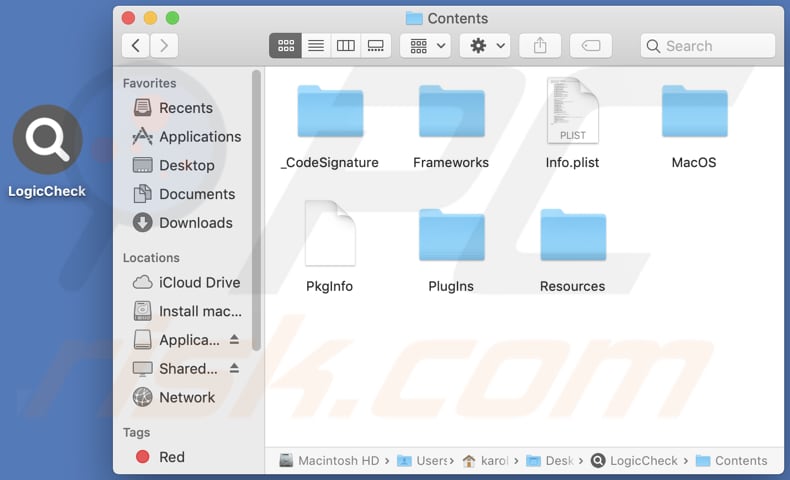The height and width of the screenshot is (480, 790).
Task: Switch to icon view mode
Action: (286, 46)
